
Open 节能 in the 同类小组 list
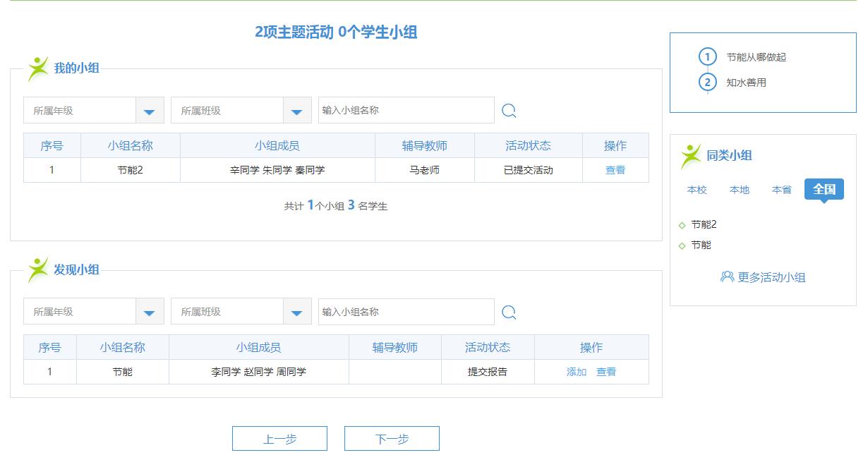click(701, 245)
